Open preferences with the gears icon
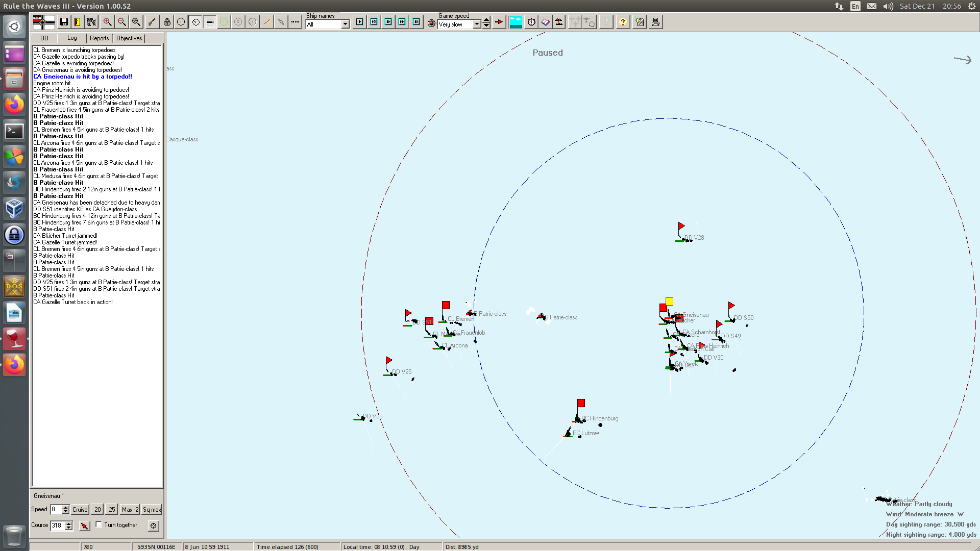Image resolution: width=980 pixels, height=551 pixels. 92,22
